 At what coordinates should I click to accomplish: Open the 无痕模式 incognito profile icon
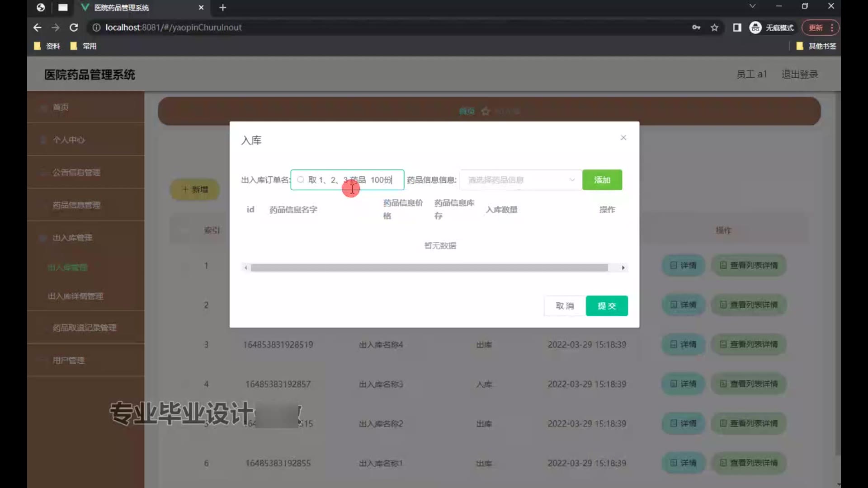point(755,28)
